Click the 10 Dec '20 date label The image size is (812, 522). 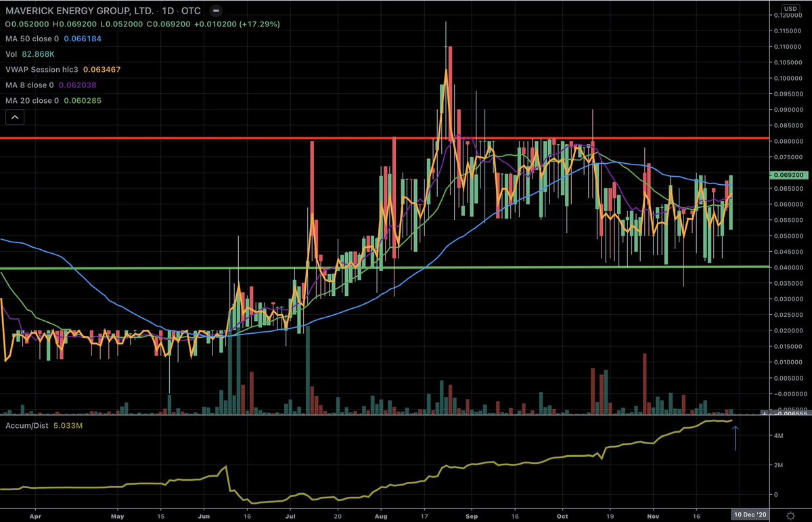[x=750, y=515]
